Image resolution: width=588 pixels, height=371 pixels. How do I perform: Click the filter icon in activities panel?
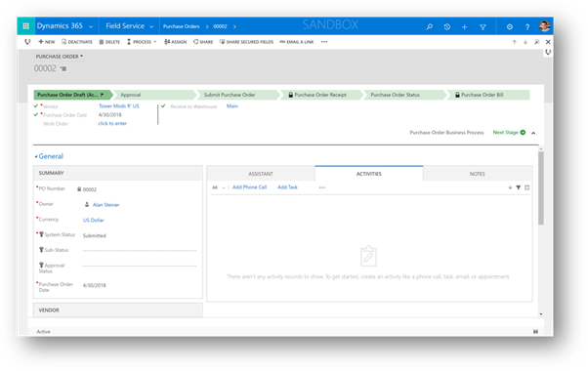pos(518,187)
